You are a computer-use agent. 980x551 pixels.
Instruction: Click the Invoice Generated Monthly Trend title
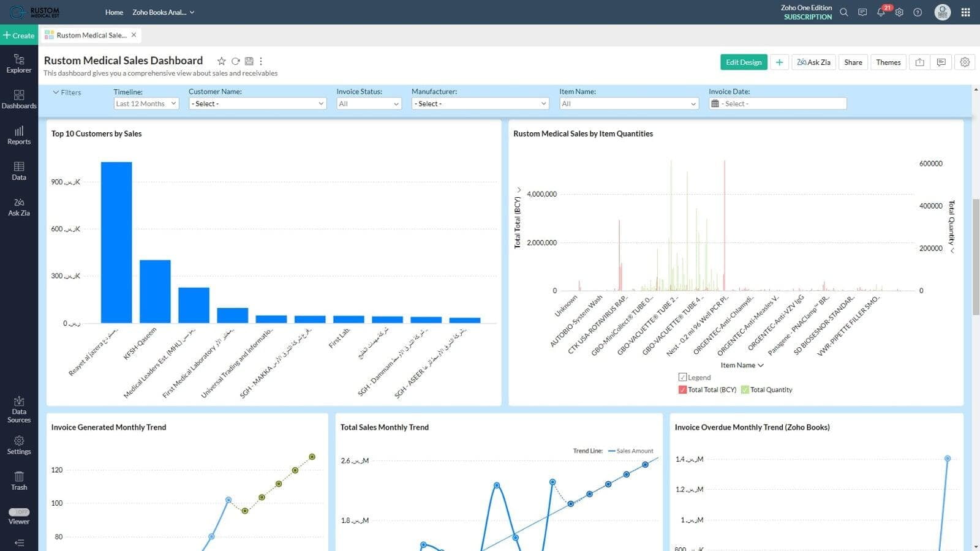pos(108,427)
